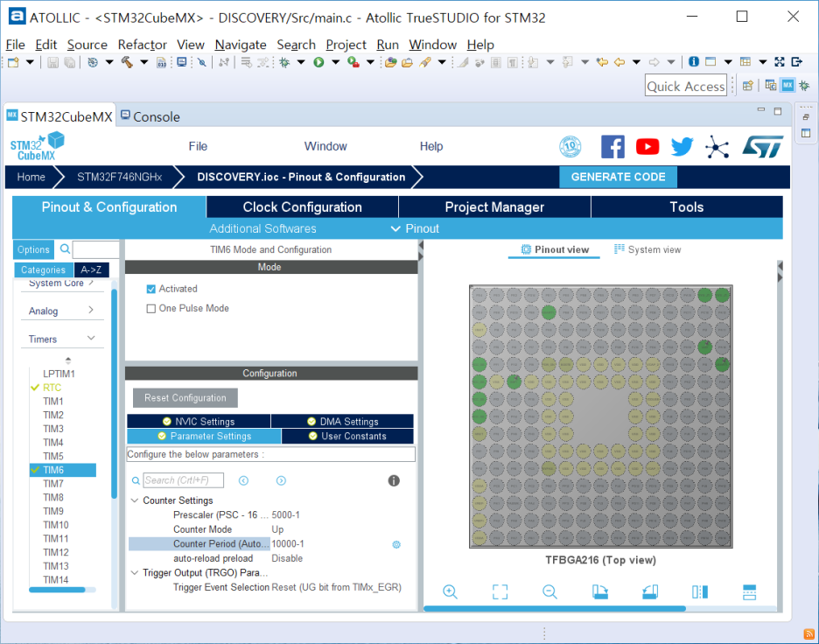Click the Home breadcrumb

click(31, 177)
